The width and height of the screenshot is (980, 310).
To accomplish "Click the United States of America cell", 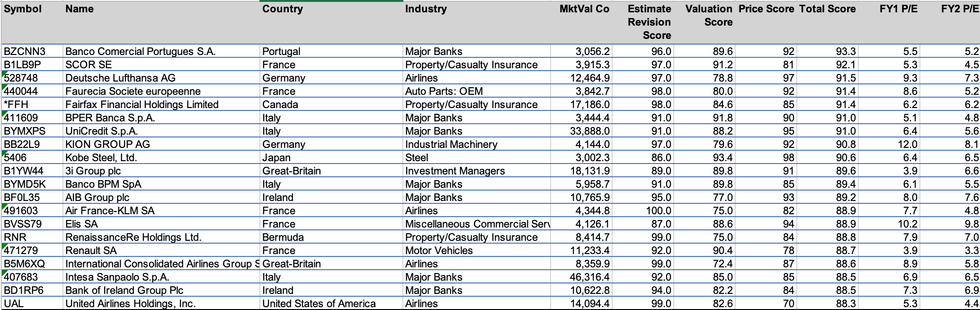I will point(331,303).
